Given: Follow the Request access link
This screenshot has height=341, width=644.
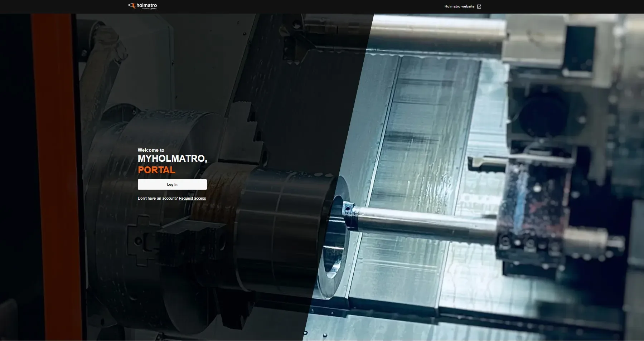Looking at the screenshot, I should coord(192,198).
